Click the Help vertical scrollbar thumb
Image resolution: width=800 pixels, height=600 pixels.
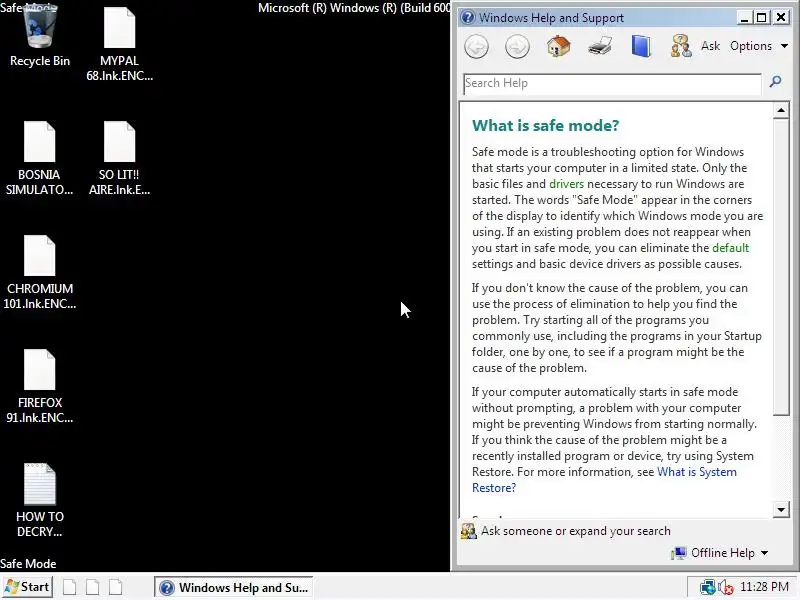tap(781, 267)
